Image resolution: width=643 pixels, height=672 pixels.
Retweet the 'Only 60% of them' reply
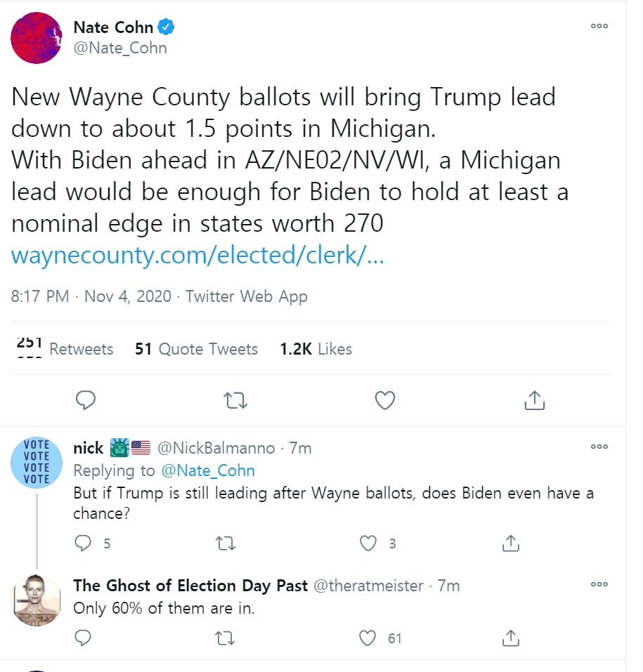pos(226,638)
